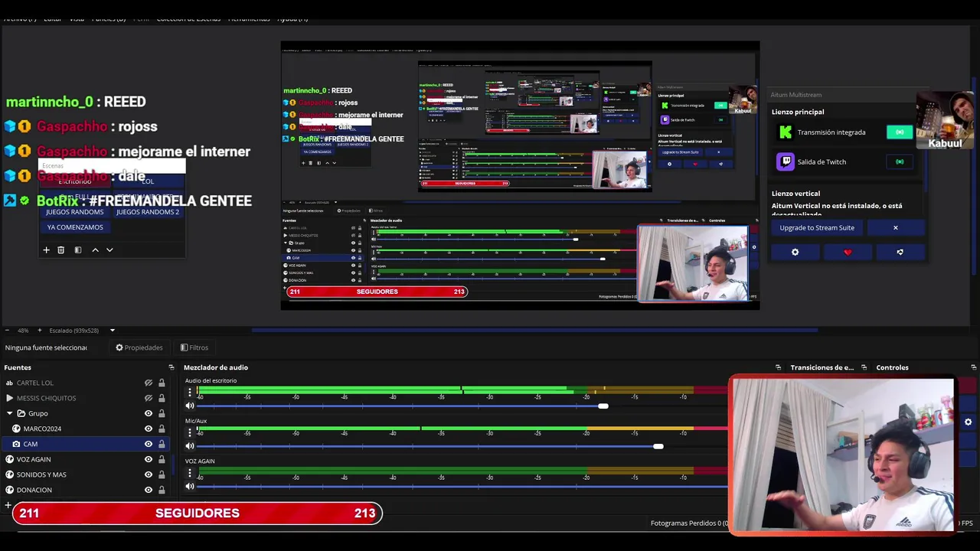Viewport: 980px width, 551px height.
Task: Hide the MARCO2024 source
Action: (149, 429)
